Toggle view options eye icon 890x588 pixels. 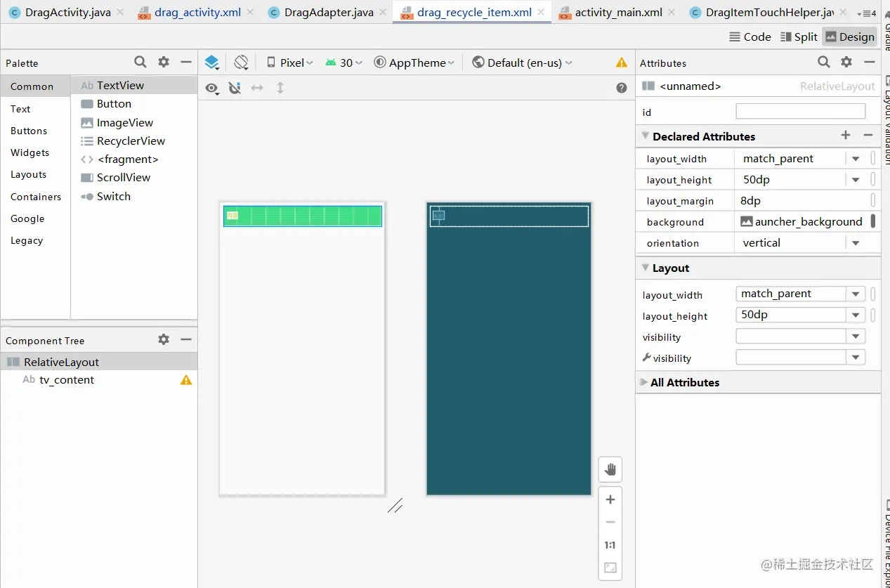click(x=212, y=88)
